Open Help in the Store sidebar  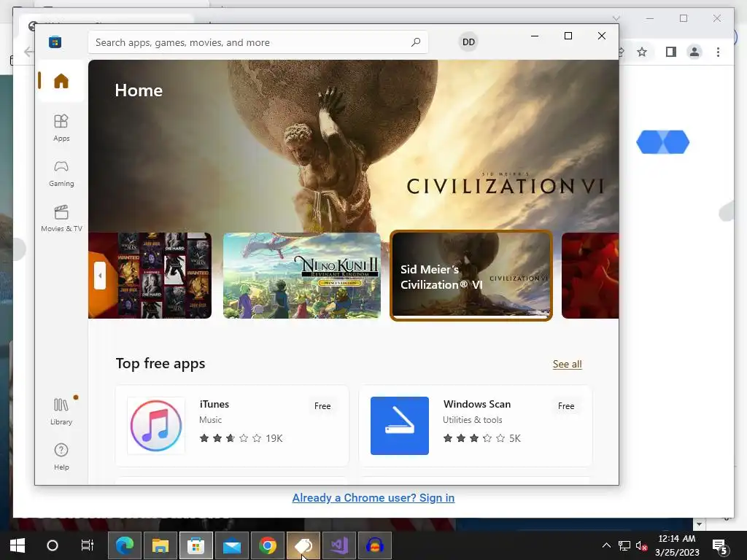click(61, 456)
